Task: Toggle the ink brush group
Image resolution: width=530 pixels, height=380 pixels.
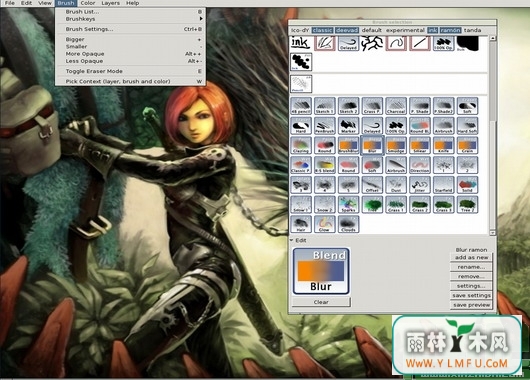Action: 432,30
